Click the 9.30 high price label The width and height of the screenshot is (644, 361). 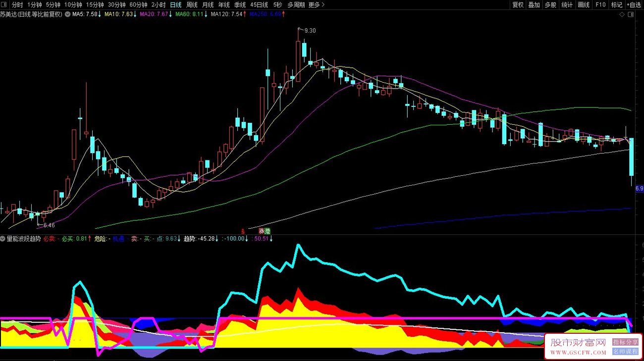(310, 31)
